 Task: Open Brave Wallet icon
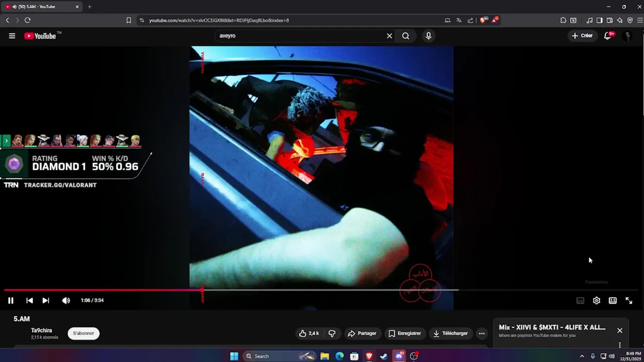pos(609,20)
